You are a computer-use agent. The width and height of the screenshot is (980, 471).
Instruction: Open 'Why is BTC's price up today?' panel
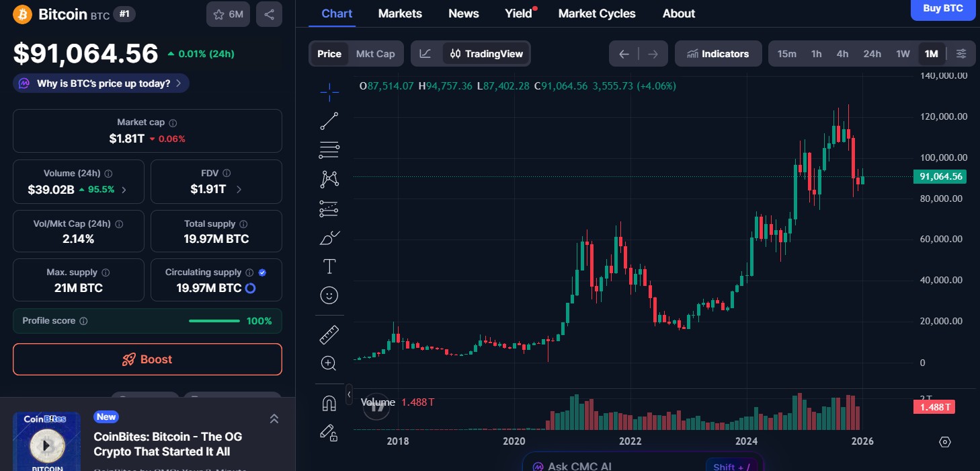pos(100,83)
